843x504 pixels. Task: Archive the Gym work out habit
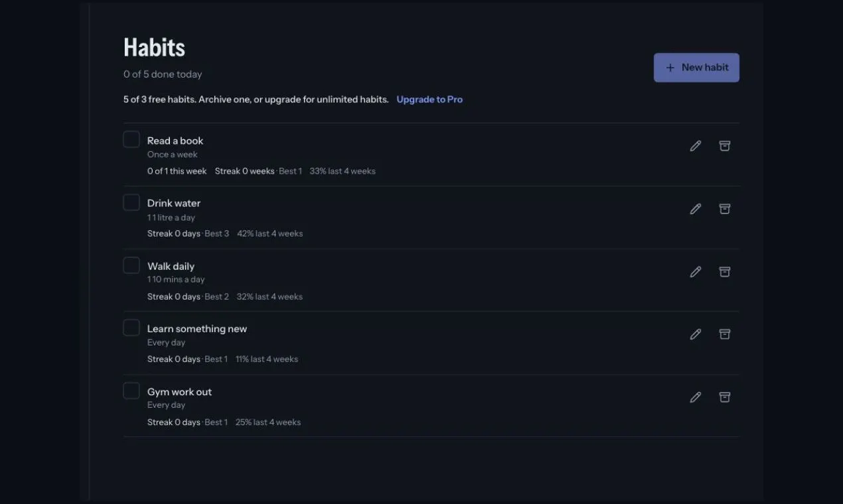pyautogui.click(x=725, y=397)
